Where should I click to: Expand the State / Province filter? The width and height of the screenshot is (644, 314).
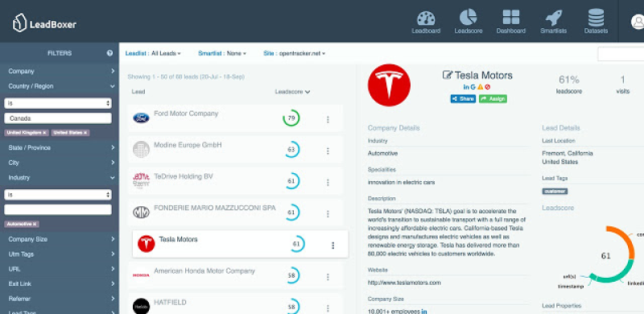coord(60,147)
